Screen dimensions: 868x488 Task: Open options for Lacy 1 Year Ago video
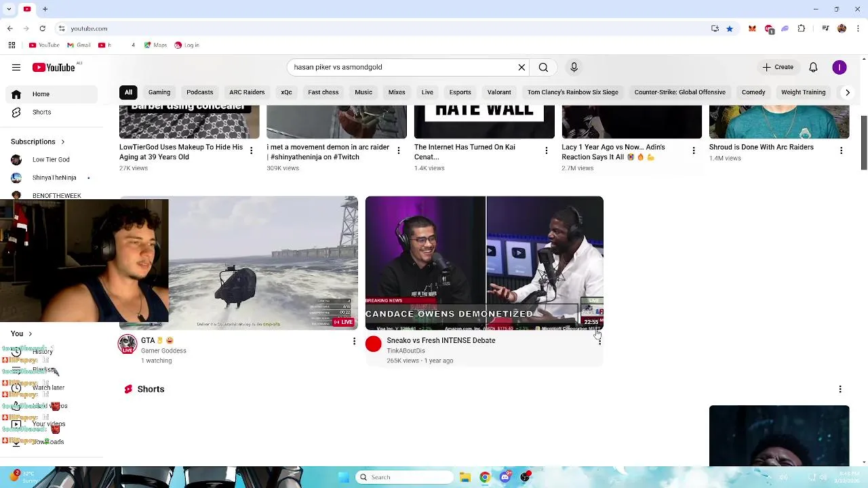pyautogui.click(x=694, y=150)
